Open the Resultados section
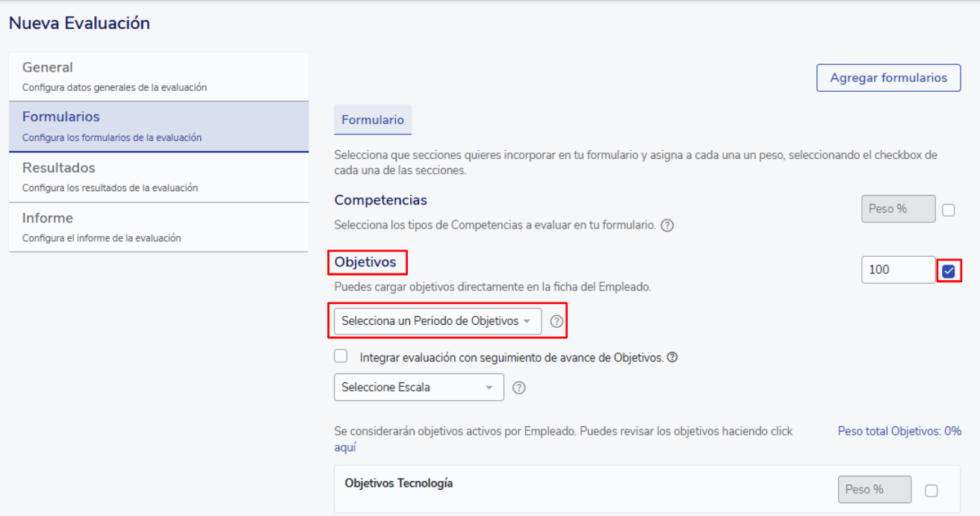 158,177
